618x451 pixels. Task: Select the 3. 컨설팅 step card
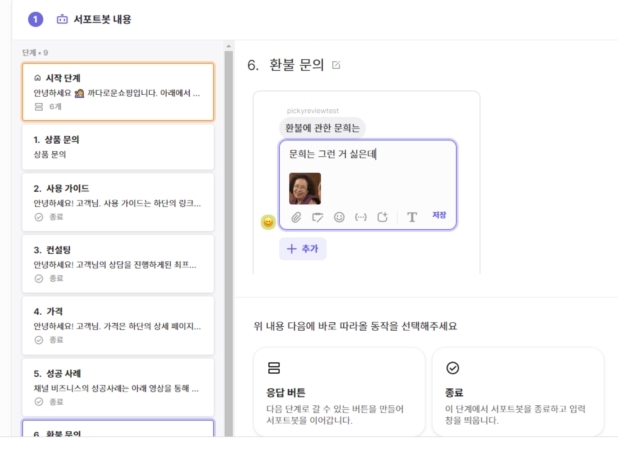(x=118, y=264)
